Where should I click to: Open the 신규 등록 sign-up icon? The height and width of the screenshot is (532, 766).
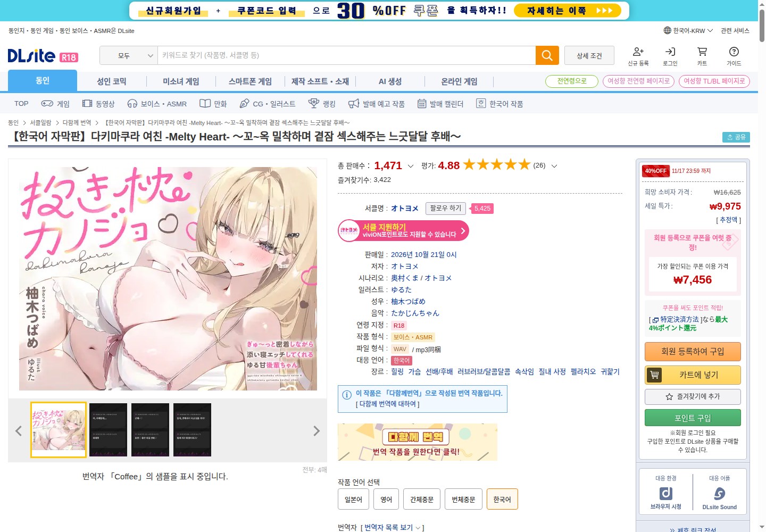pos(638,56)
